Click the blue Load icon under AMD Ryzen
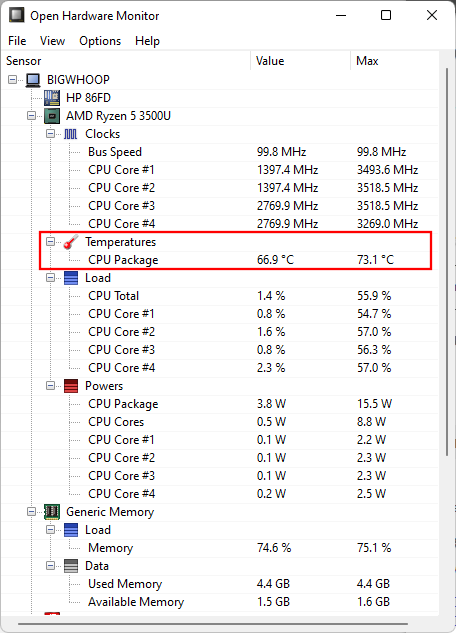Image resolution: width=456 pixels, height=633 pixels. 71,278
